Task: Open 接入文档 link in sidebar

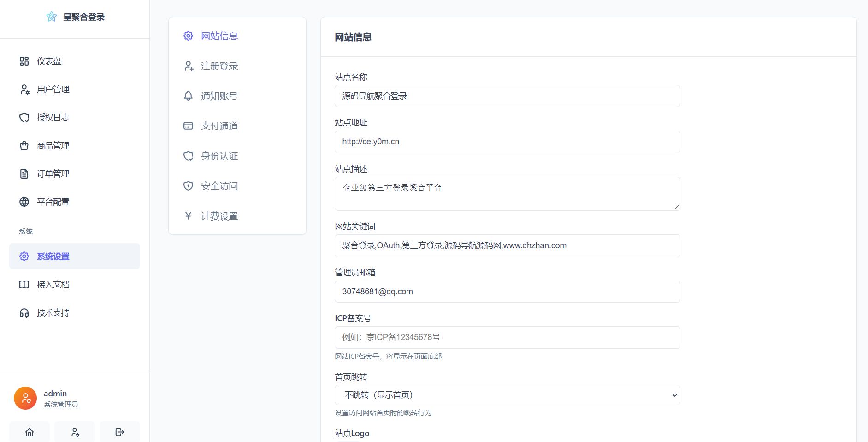Action: tap(53, 285)
